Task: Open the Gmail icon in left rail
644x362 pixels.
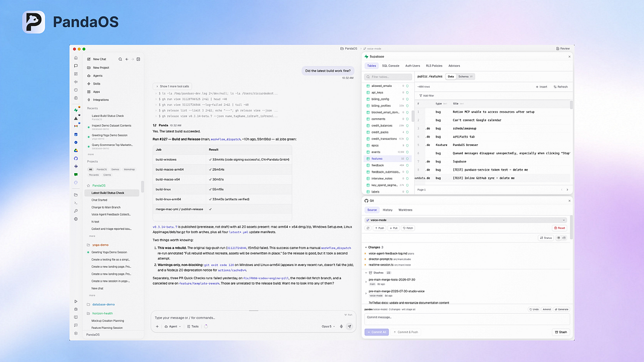Action: point(75,126)
